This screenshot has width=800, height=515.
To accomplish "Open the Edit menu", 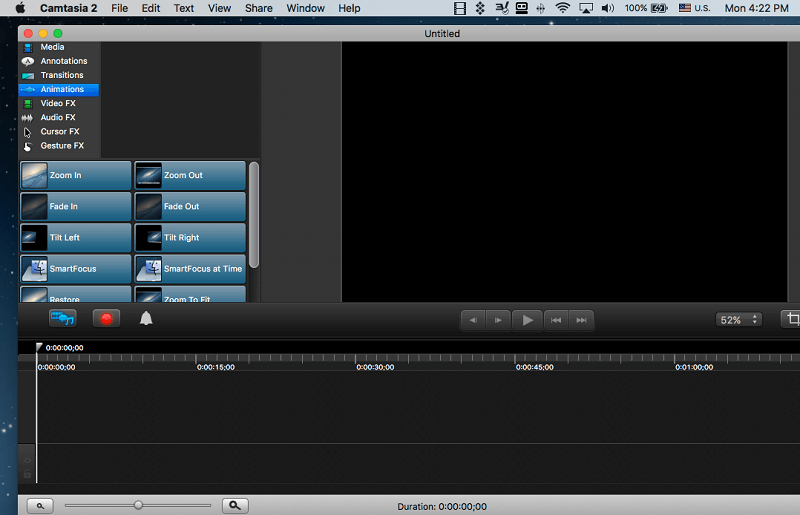I will click(x=151, y=8).
